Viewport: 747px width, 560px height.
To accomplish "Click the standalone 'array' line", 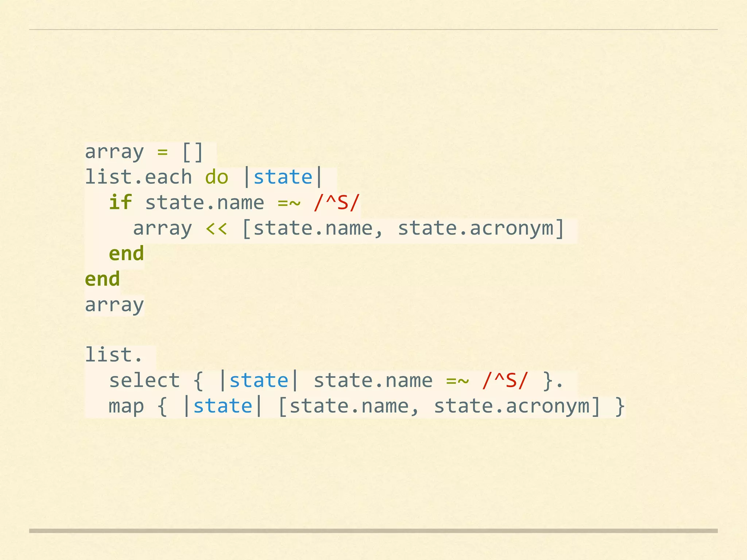I will point(115,305).
